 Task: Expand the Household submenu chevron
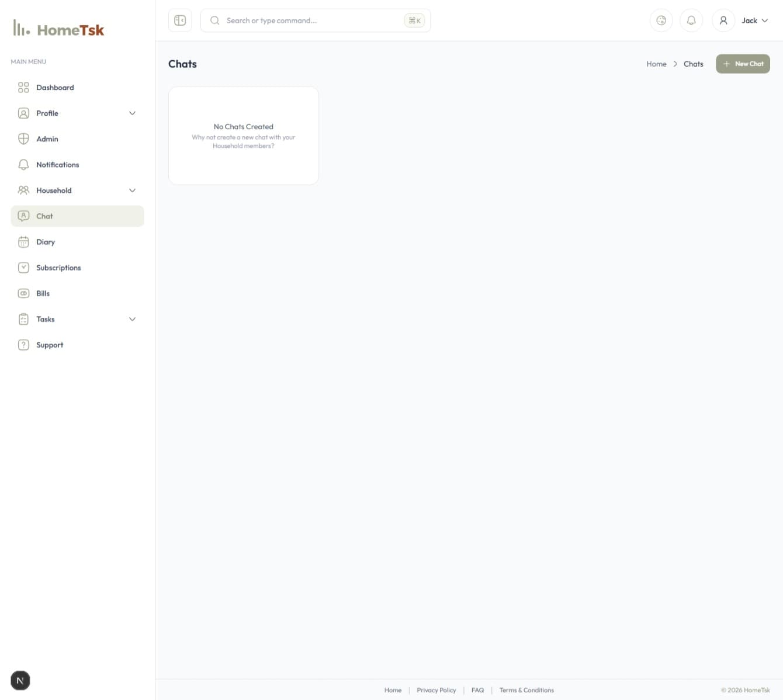pyautogui.click(x=132, y=190)
